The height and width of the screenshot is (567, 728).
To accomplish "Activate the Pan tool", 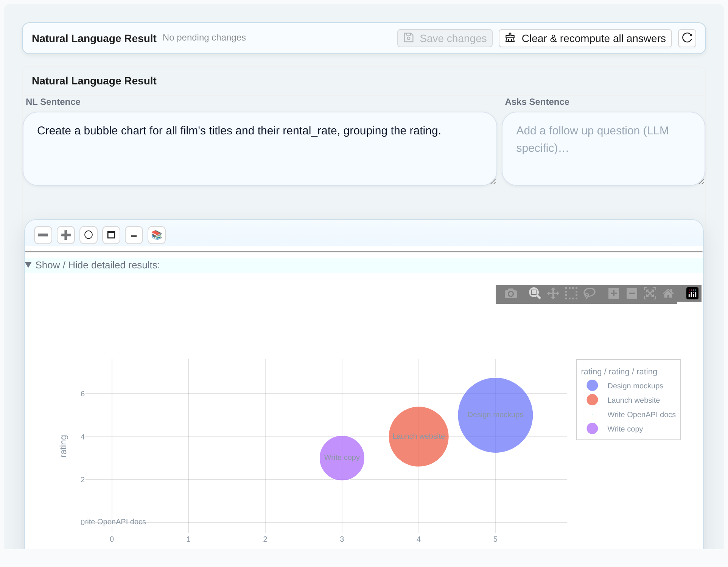I will (x=553, y=293).
